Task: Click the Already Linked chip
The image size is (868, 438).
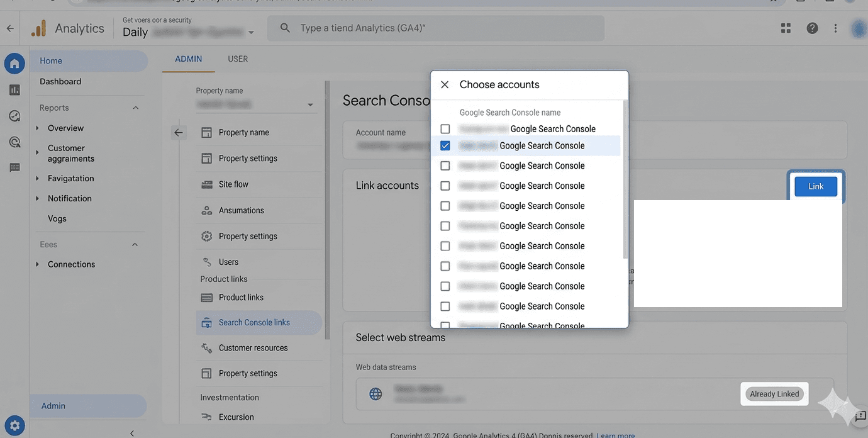Action: coord(774,394)
